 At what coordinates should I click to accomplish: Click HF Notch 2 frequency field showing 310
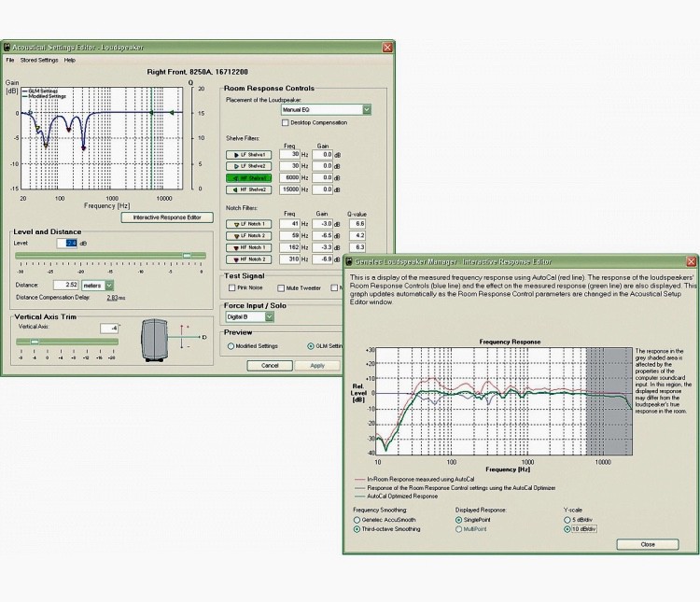click(x=289, y=259)
